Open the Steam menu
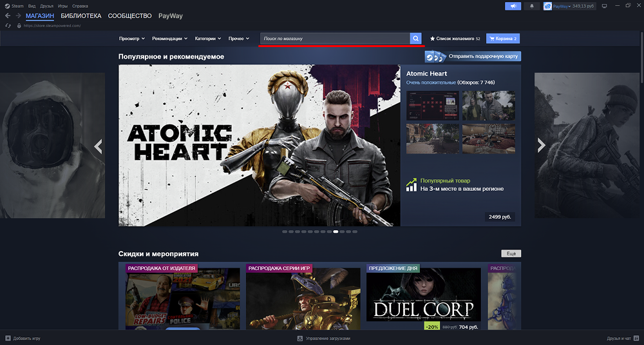644x345 pixels. tap(17, 6)
